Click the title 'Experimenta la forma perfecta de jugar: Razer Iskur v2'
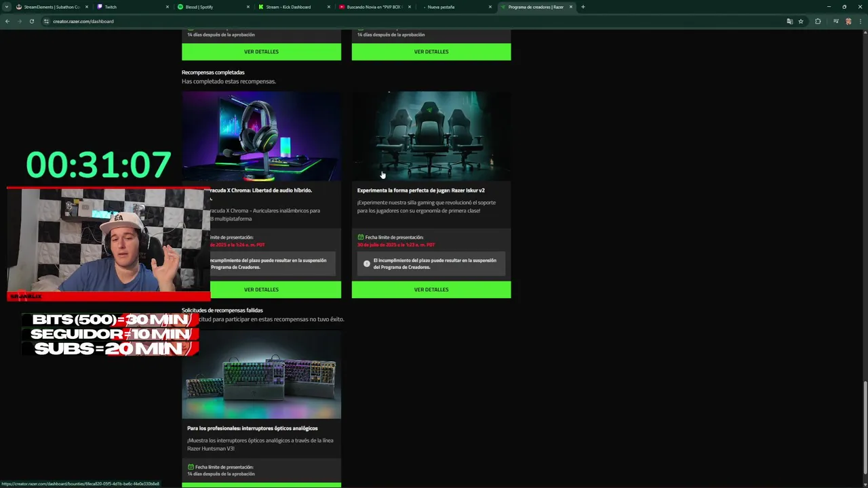 pyautogui.click(x=421, y=190)
